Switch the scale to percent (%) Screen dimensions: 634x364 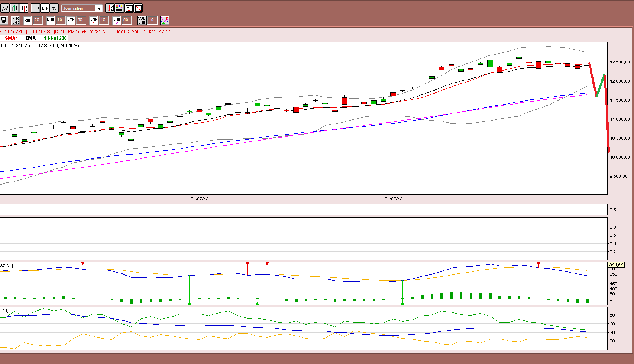(x=54, y=8)
